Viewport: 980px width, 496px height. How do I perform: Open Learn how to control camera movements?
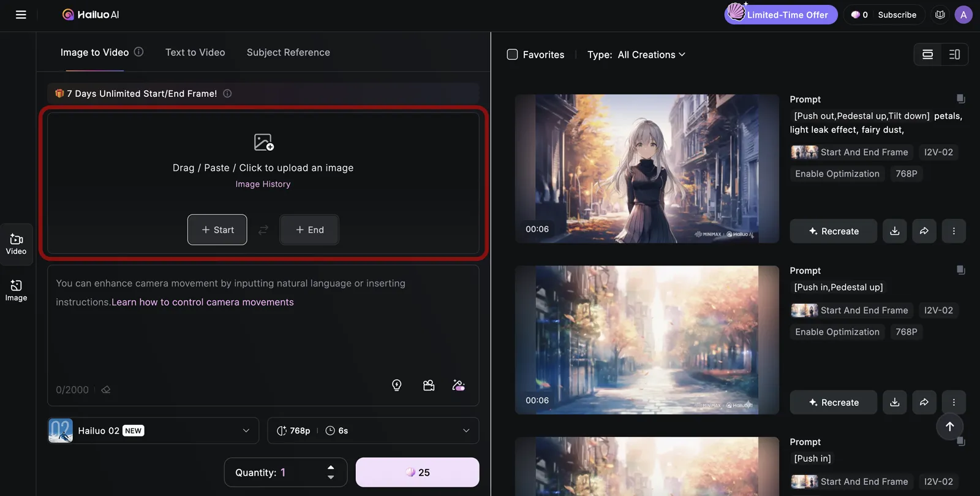tap(203, 302)
